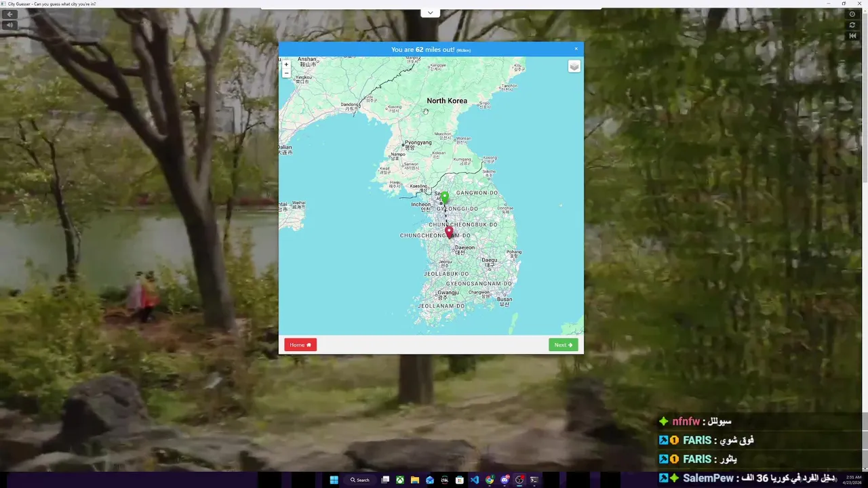The width and height of the screenshot is (868, 488).
Task: Open the taskbar clock and date
Action: (851, 480)
